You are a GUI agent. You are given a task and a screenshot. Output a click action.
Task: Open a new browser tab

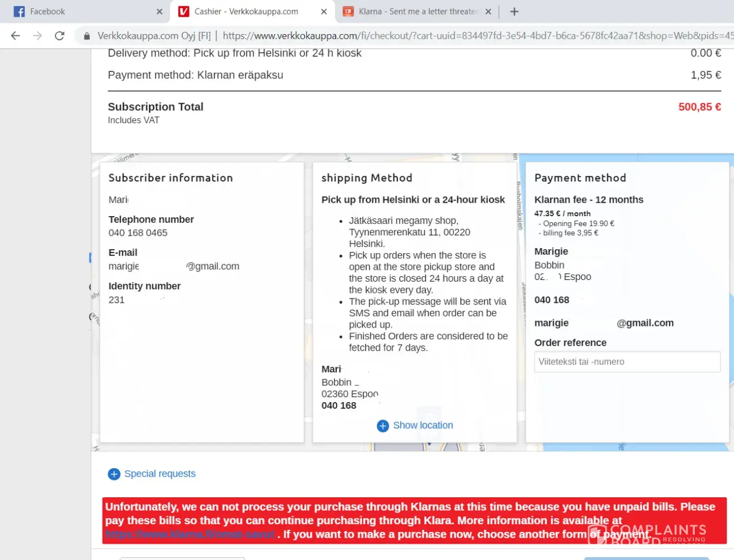[514, 11]
